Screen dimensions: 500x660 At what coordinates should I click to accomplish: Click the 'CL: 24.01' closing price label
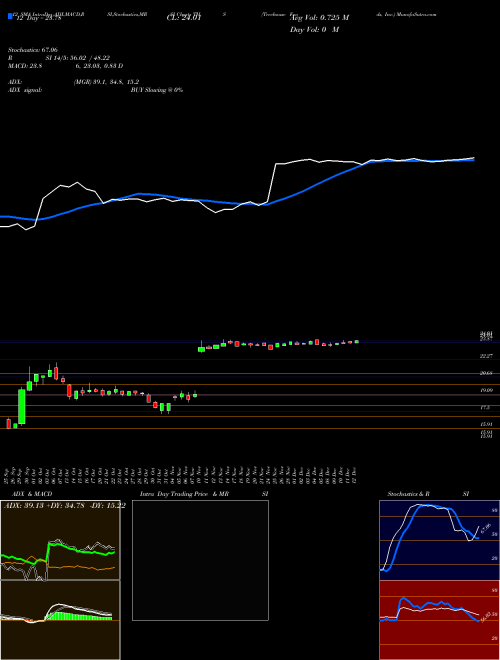(x=184, y=18)
